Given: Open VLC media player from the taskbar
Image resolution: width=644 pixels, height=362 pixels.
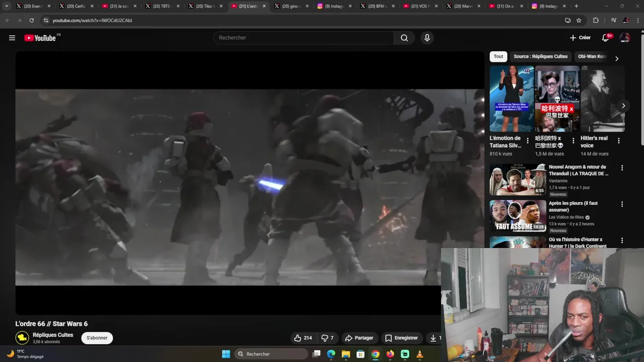Looking at the screenshot, I should (420, 354).
